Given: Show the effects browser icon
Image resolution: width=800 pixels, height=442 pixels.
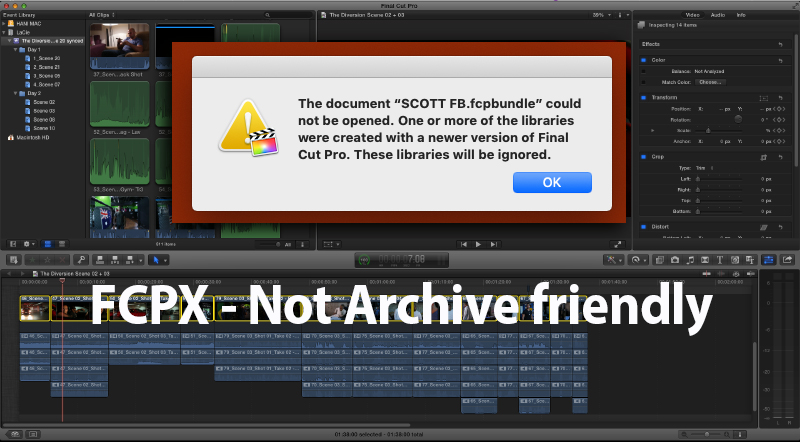Looking at the screenshot, I should [659, 260].
